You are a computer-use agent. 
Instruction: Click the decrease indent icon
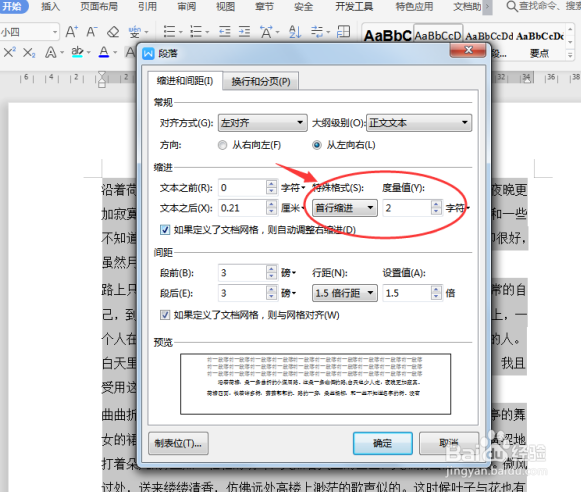click(x=225, y=32)
